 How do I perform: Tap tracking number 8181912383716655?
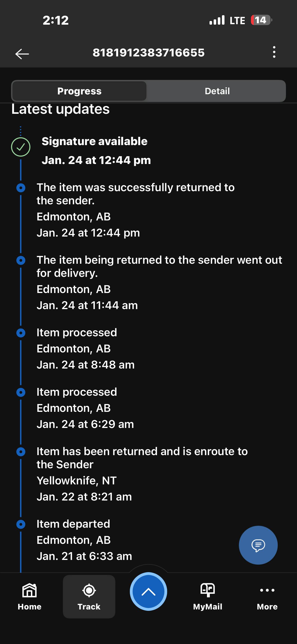click(x=148, y=53)
